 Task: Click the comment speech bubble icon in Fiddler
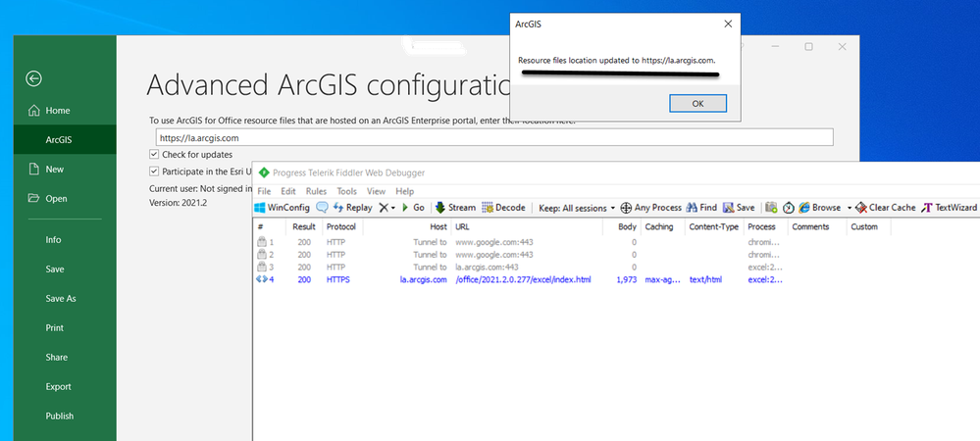tap(322, 208)
